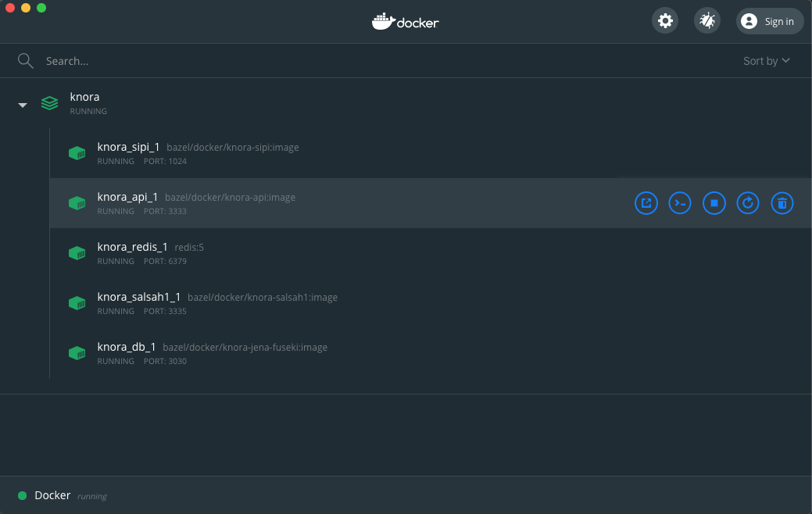This screenshot has width=812, height=514.
Task: Open Docker Desktop settings gear
Action: 664,20
